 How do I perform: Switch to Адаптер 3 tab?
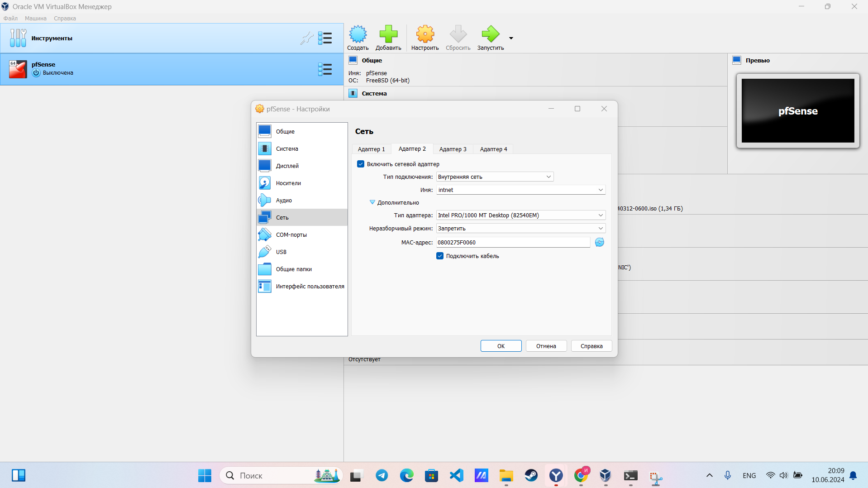coord(453,149)
